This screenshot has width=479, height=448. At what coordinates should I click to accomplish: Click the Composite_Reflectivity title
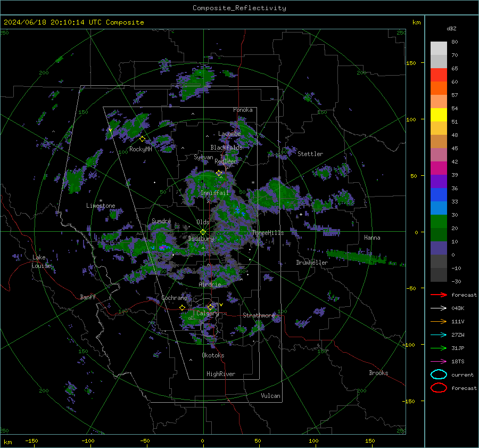click(x=240, y=8)
